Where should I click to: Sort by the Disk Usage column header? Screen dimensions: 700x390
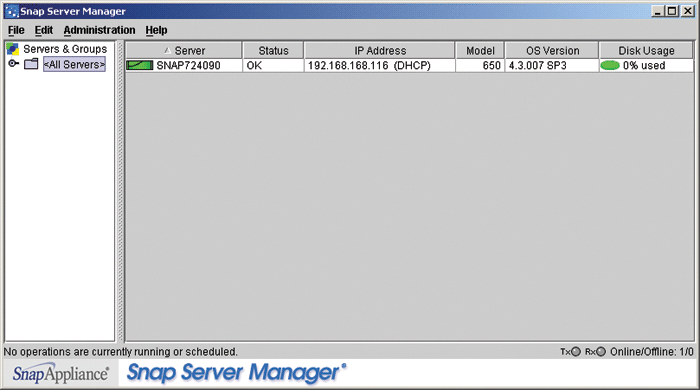(x=646, y=50)
